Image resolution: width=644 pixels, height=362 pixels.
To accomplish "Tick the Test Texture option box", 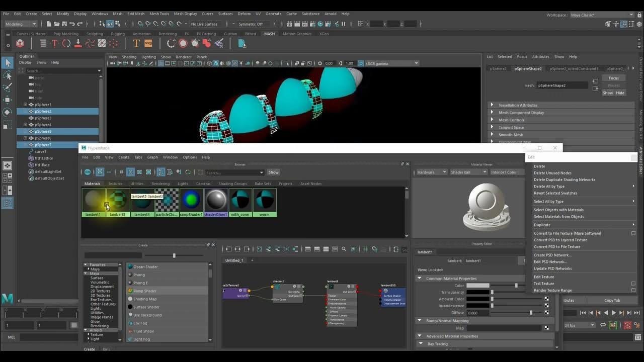I will point(633,284).
